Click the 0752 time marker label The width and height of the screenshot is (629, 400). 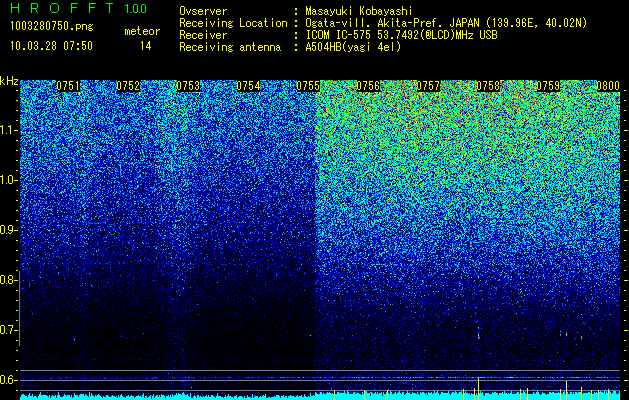(x=128, y=86)
